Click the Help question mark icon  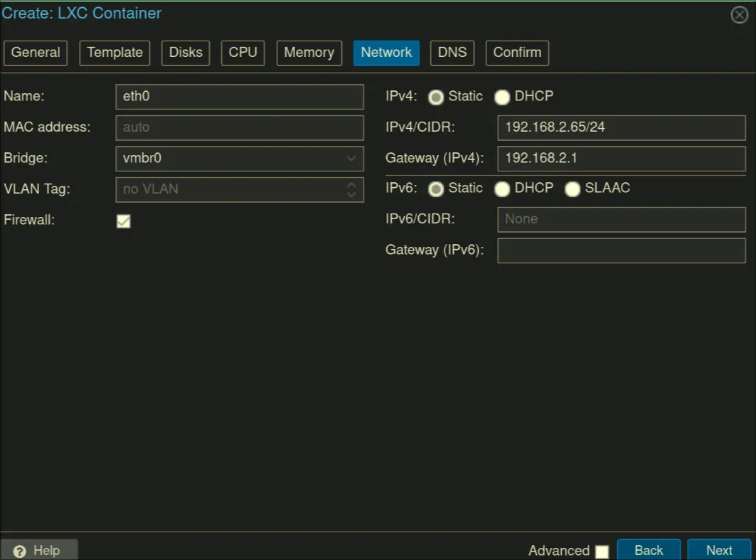point(20,551)
